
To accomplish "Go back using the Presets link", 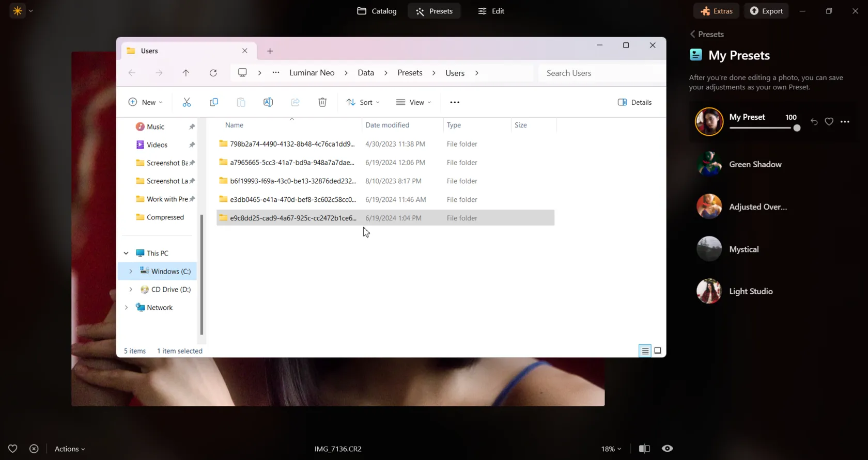I will coord(706,34).
